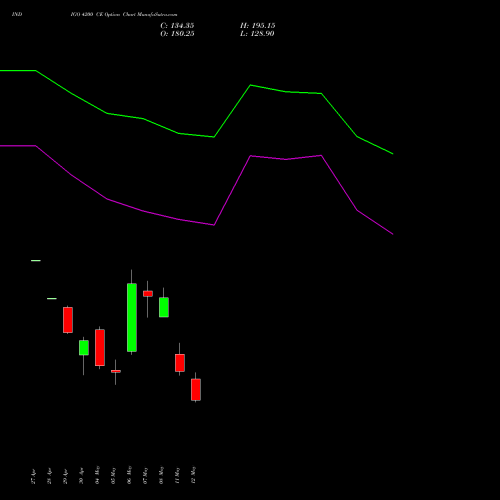Click the '04 May' date label
This screenshot has width=500, height=500.
click(97, 475)
